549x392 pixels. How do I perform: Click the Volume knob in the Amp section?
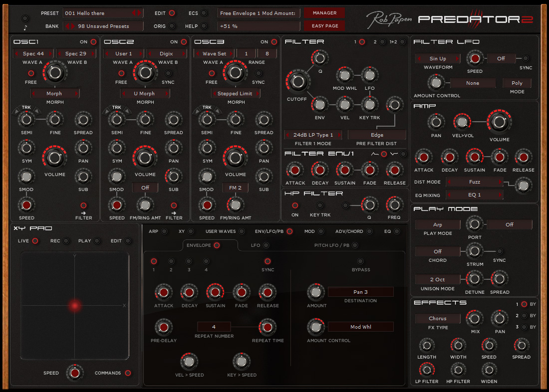coord(499,121)
